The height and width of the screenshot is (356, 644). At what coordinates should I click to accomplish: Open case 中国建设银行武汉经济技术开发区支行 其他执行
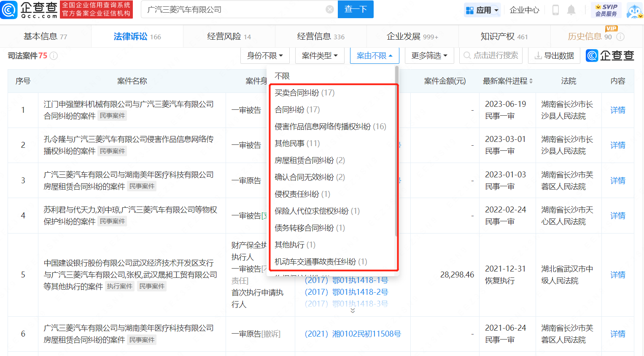coord(130,274)
